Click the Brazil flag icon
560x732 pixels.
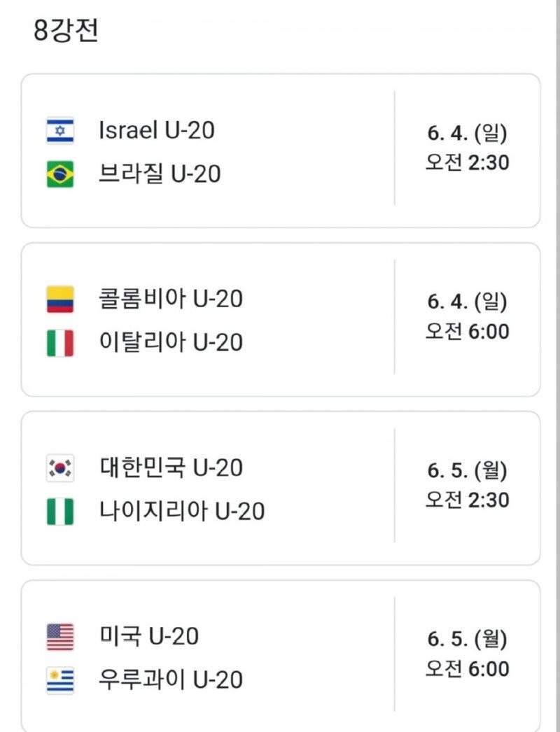coord(60,174)
